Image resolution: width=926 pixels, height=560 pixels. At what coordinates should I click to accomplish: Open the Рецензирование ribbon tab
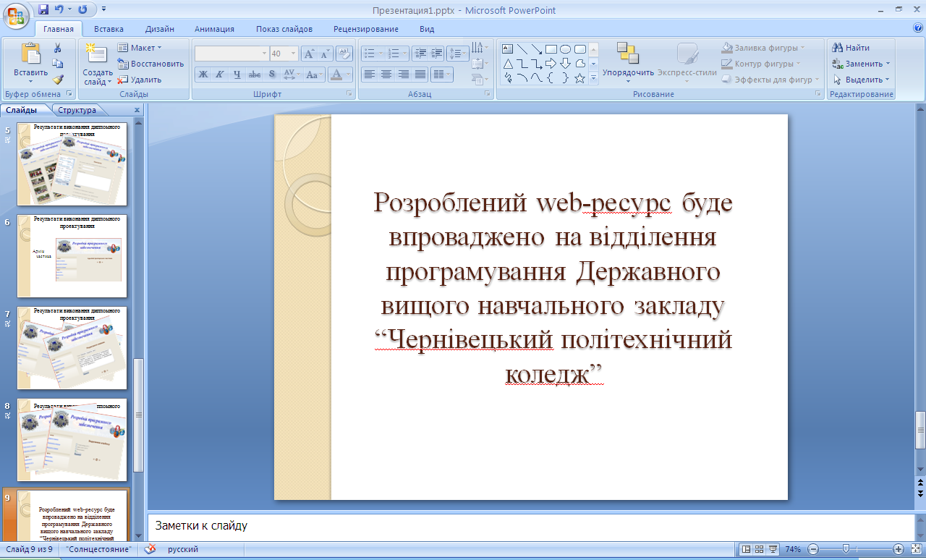coord(366,29)
